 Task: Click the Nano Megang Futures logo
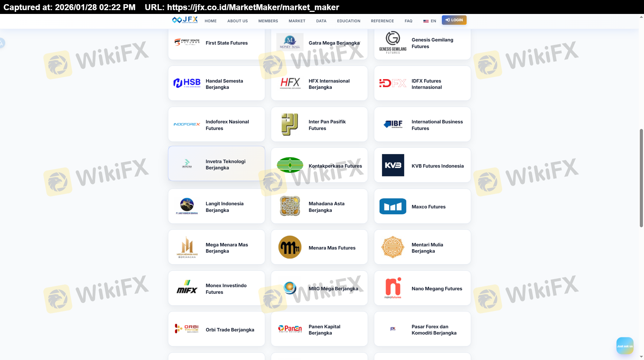(393, 288)
